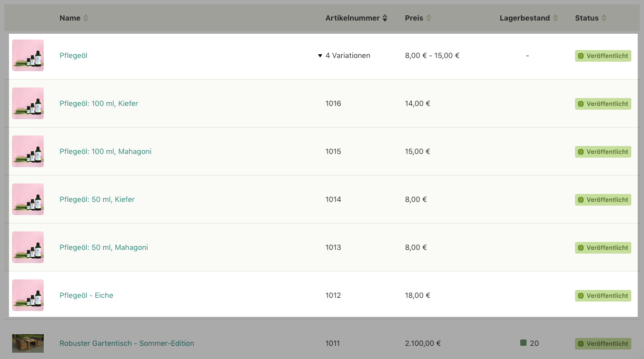Open the Pflegeöl parent product
Screen dimensions: 644x359
(73, 55)
